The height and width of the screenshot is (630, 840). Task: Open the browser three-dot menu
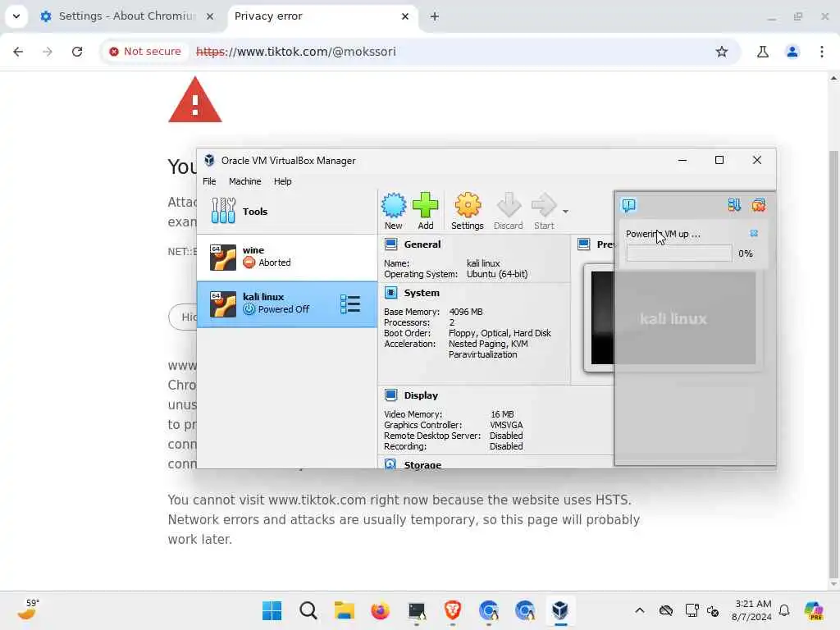coord(822,52)
